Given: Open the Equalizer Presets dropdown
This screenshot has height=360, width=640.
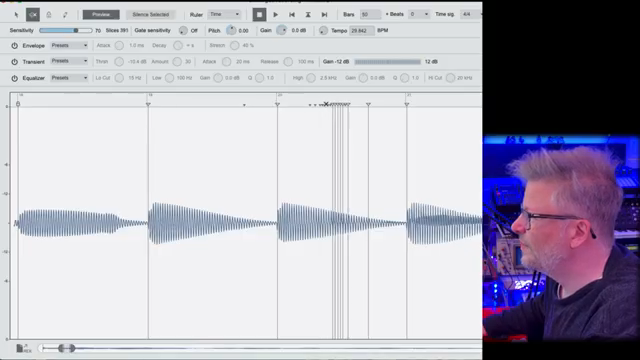Looking at the screenshot, I should pos(69,78).
